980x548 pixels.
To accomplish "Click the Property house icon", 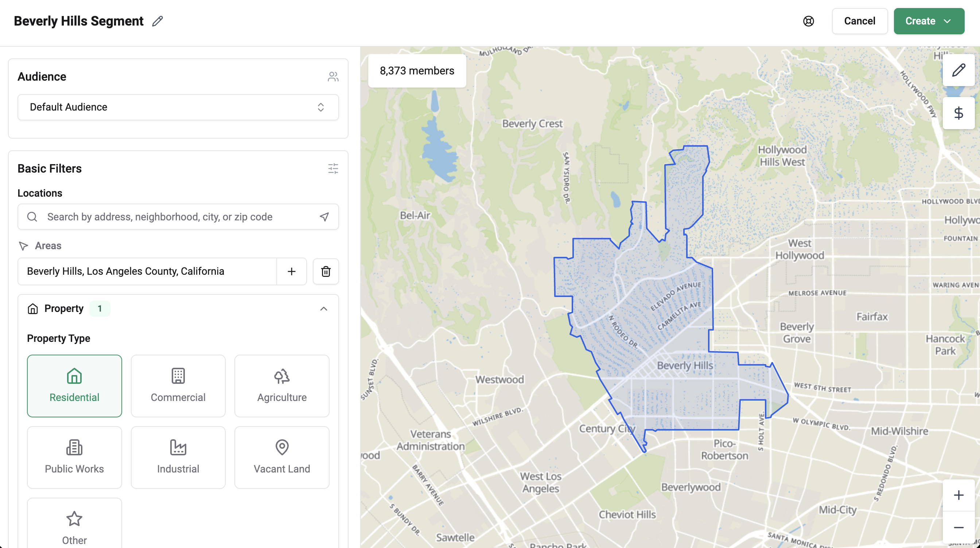I will 33,308.
